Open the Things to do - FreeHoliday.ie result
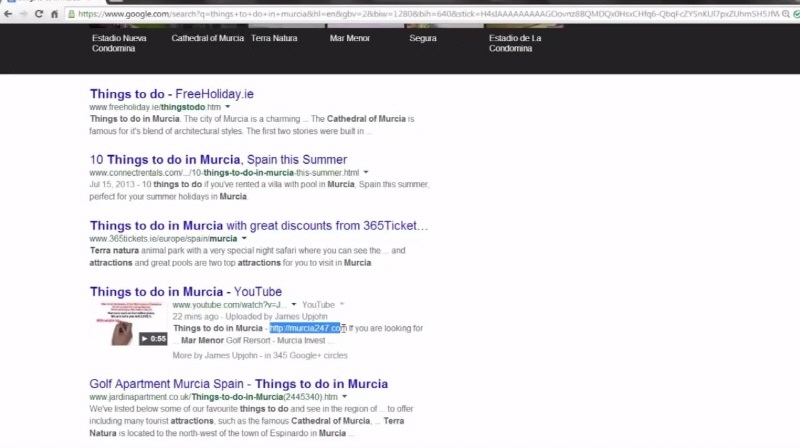The width and height of the screenshot is (800, 448). (171, 94)
